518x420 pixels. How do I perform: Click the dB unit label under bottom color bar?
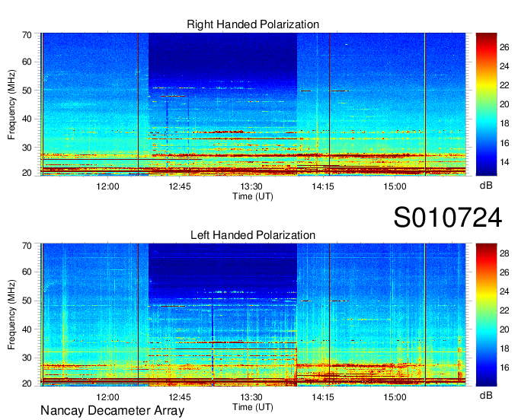(486, 396)
